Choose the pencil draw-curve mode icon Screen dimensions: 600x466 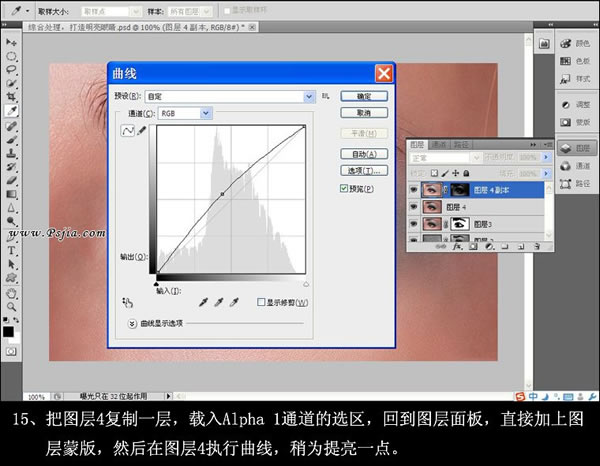tap(142, 131)
